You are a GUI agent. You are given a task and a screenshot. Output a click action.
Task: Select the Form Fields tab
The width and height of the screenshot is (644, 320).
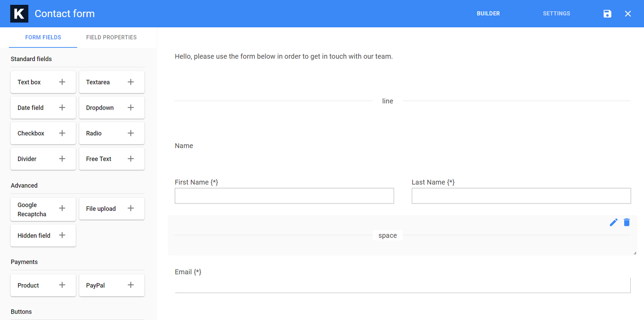(x=43, y=37)
